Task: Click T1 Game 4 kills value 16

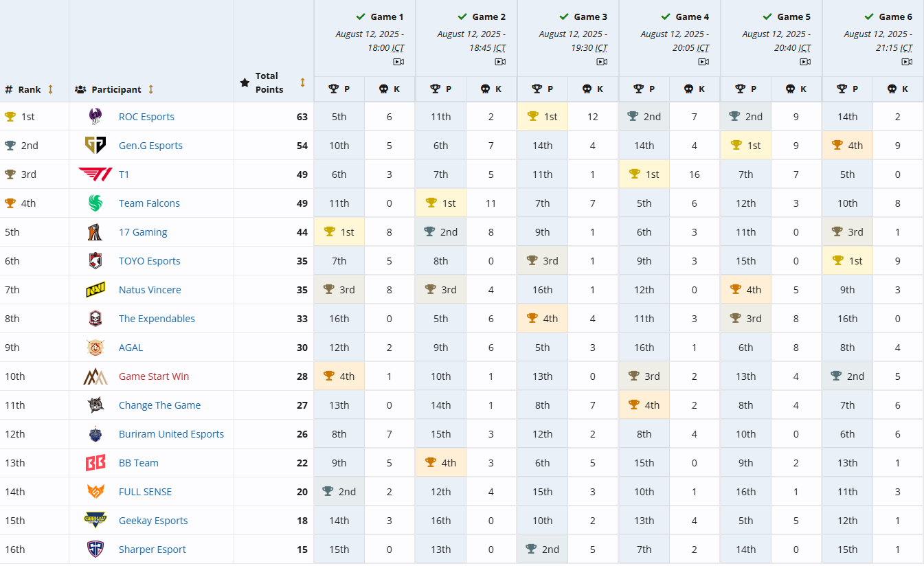Action: click(695, 174)
